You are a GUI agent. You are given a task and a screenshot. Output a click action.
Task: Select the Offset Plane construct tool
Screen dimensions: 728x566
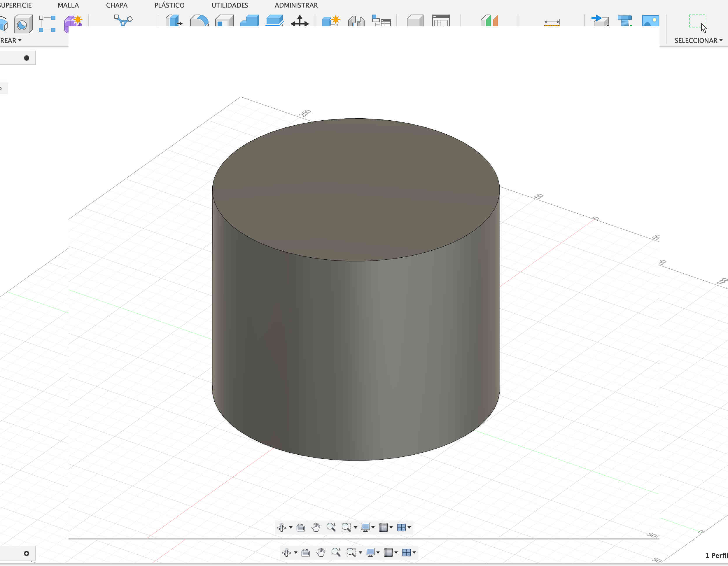(489, 20)
